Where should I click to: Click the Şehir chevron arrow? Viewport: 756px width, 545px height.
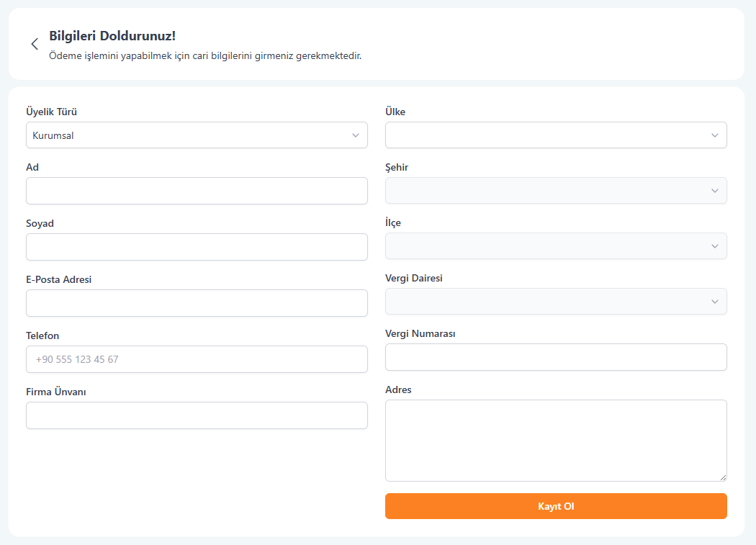714,191
